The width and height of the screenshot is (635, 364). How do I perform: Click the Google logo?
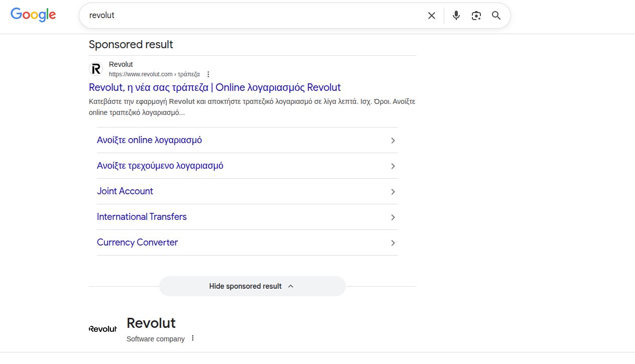(33, 15)
